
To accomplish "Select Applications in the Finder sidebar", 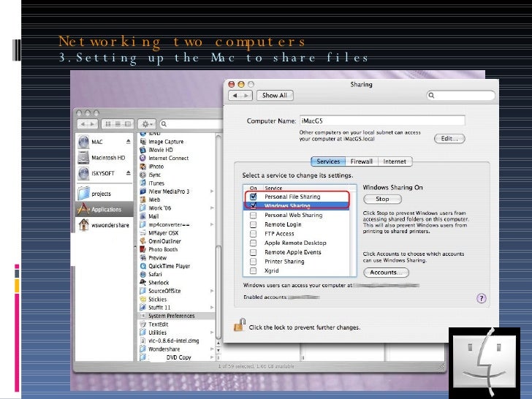I will (x=104, y=209).
